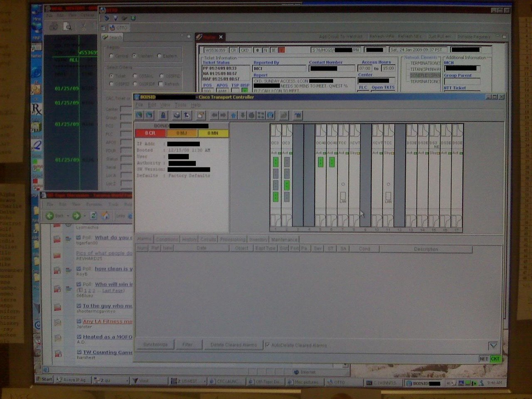
Task: Select the Ticket criteria radio button
Action: (111, 76)
